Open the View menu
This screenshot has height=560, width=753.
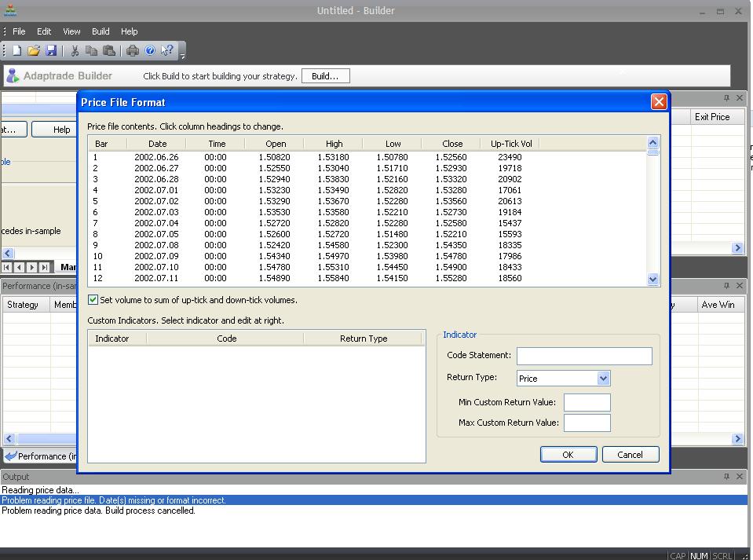click(x=71, y=31)
